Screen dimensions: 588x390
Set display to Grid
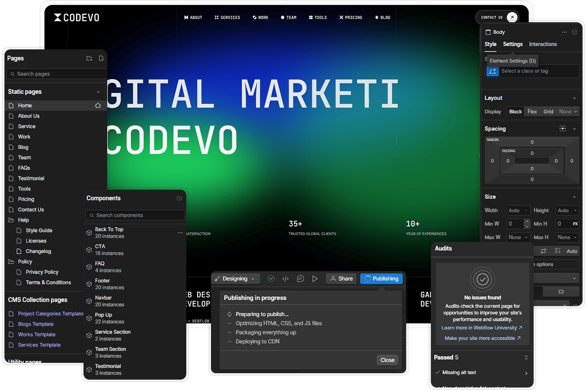click(548, 112)
